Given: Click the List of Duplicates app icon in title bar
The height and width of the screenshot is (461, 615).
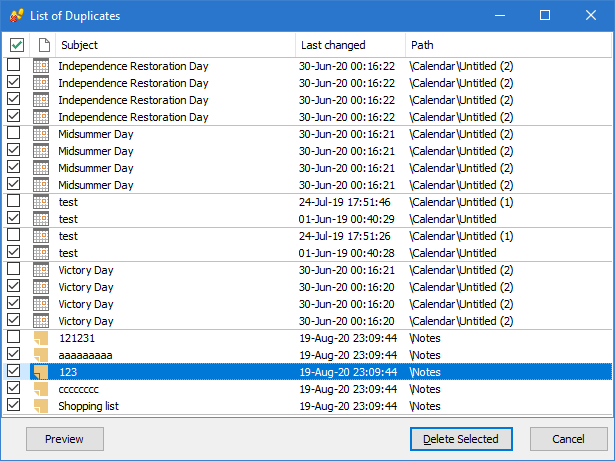Looking at the screenshot, I should pos(16,15).
